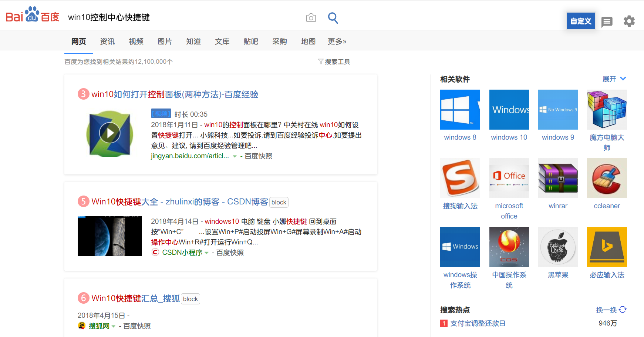
Task: Open Baidu settings via the gear icon
Action: 629,21
